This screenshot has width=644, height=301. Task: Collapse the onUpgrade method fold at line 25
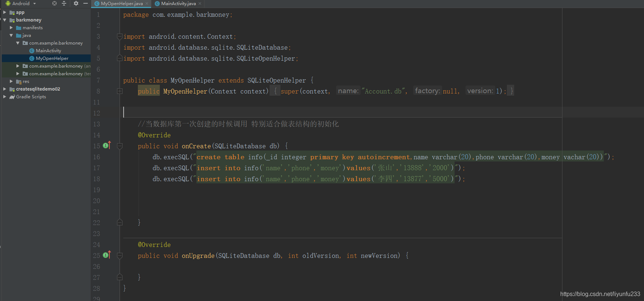pyautogui.click(x=120, y=256)
